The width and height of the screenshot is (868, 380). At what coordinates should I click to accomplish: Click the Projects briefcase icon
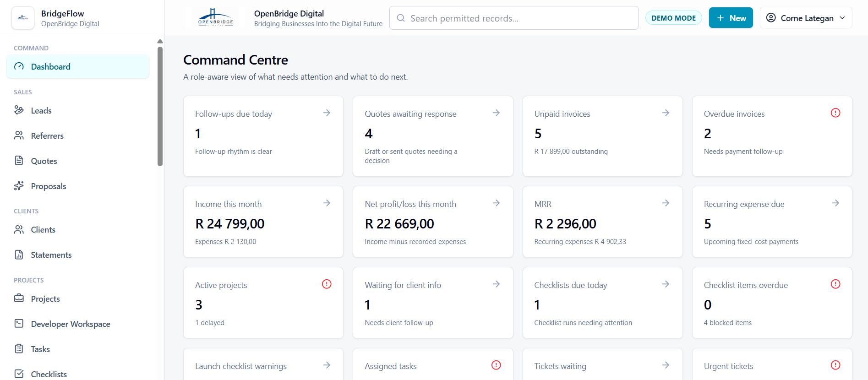coord(19,298)
